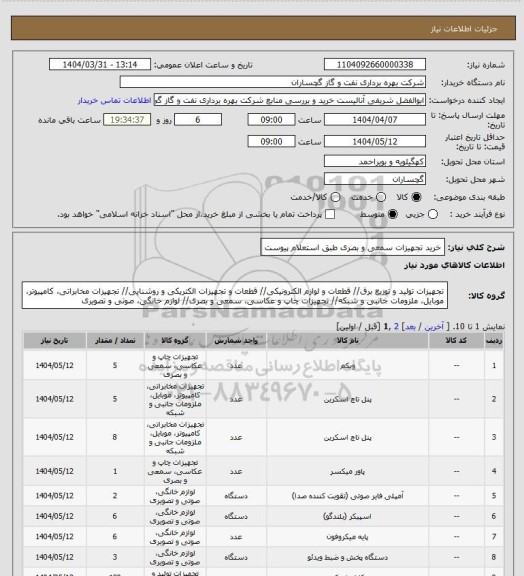This screenshot has height=576, width=524.
Task: Click the تاریخ نیاز column header
Action: tap(54, 341)
